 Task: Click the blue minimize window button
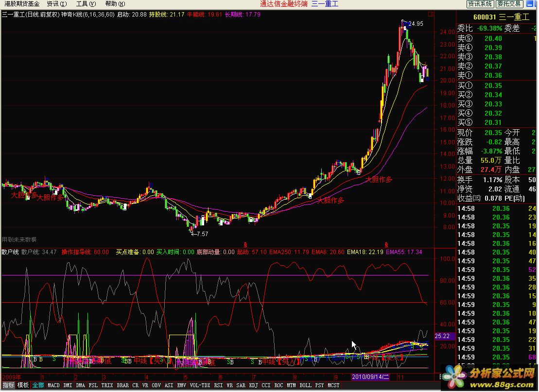coord(529,4)
